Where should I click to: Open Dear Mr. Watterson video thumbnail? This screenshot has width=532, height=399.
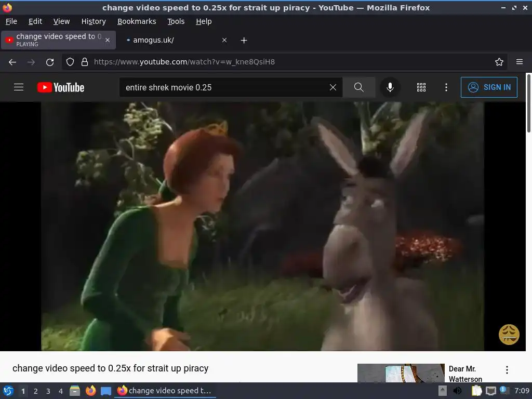tap(401, 373)
